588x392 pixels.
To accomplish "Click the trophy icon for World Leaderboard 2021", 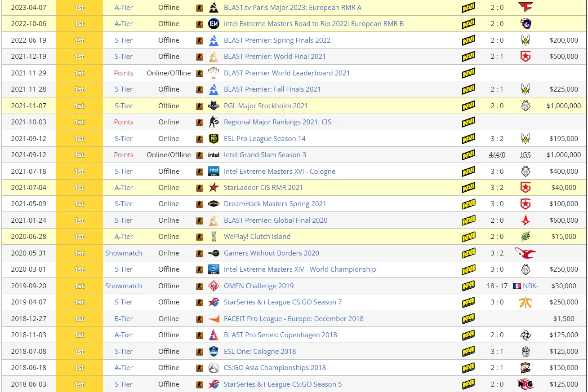I will 214,73.
